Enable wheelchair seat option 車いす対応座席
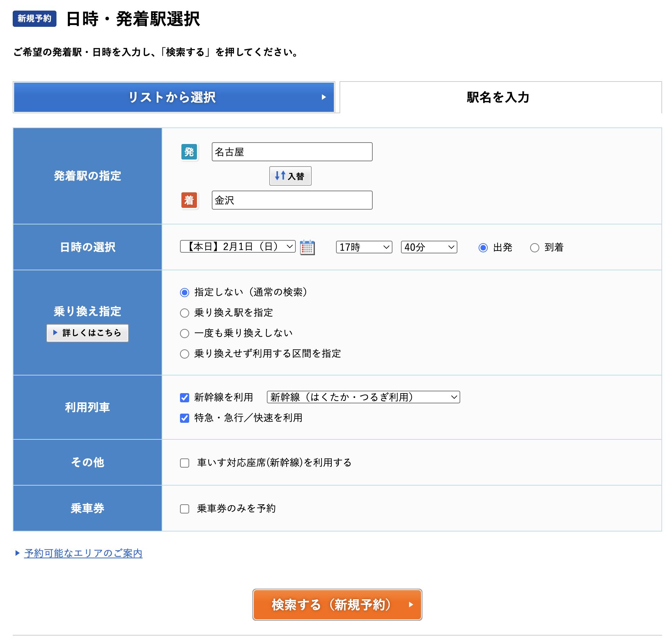 coord(184,463)
